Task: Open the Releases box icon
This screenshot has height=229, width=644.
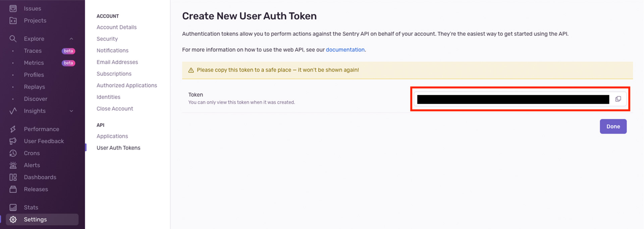Action: 13,189
